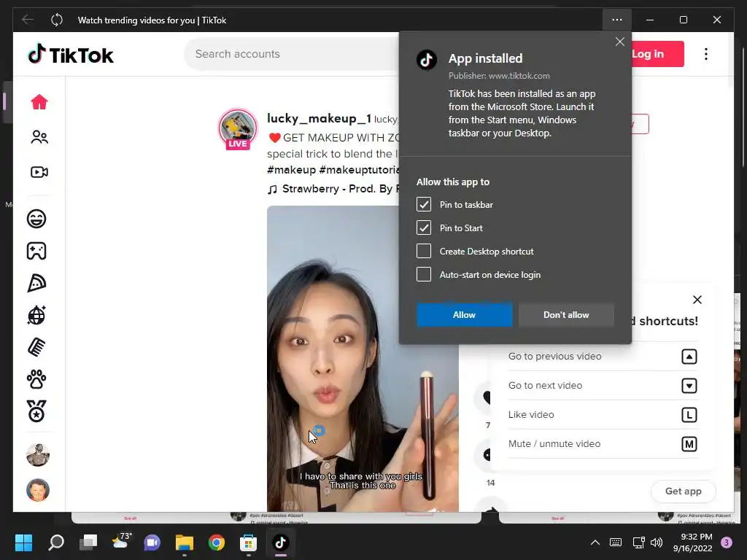
Task: Select the Beauty comb category
Action: click(x=36, y=347)
